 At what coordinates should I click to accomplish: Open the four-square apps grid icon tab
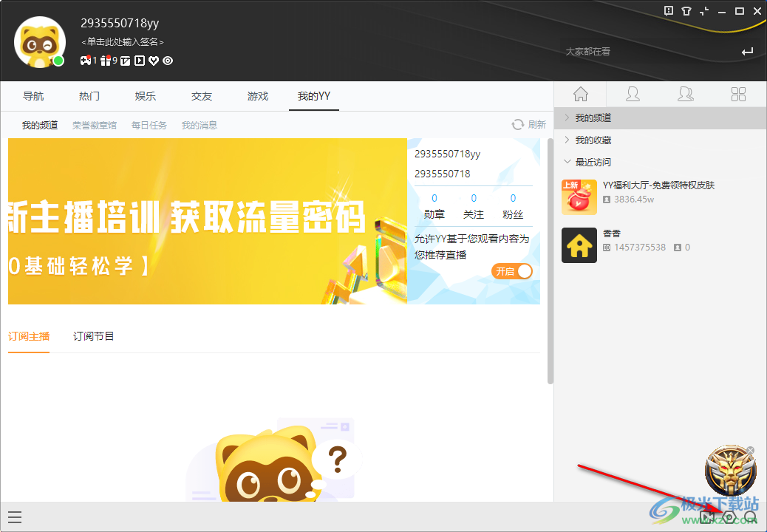tap(739, 94)
